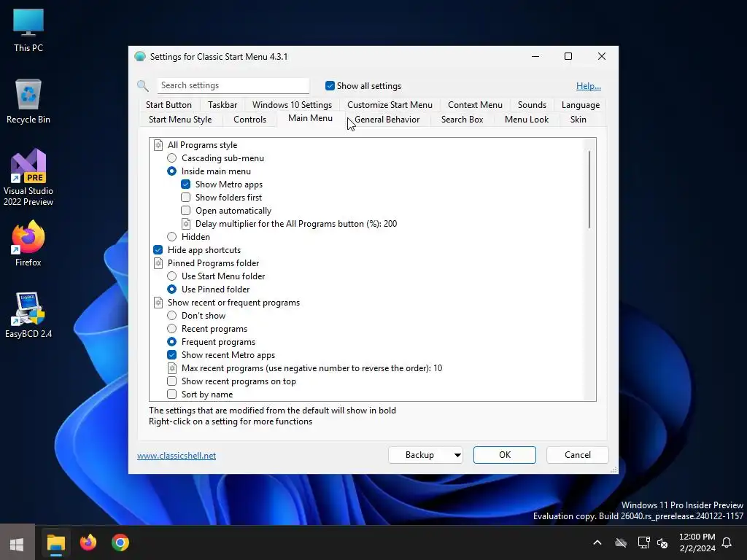Image resolution: width=747 pixels, height=560 pixels.
Task: Select Recent programs radio option
Action: point(171,329)
